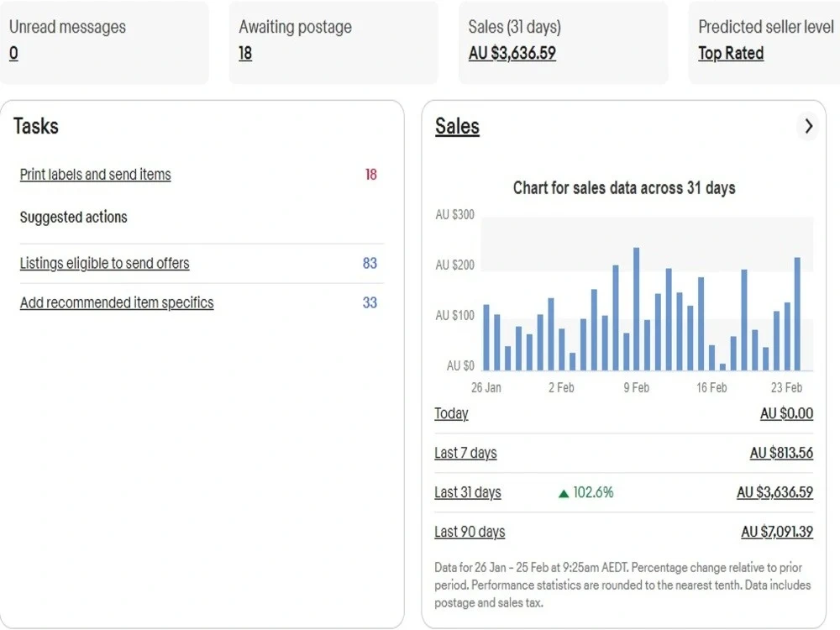Image resolution: width=840 pixels, height=630 pixels.
Task: Click the AU $813.56 amount
Action: point(781,453)
